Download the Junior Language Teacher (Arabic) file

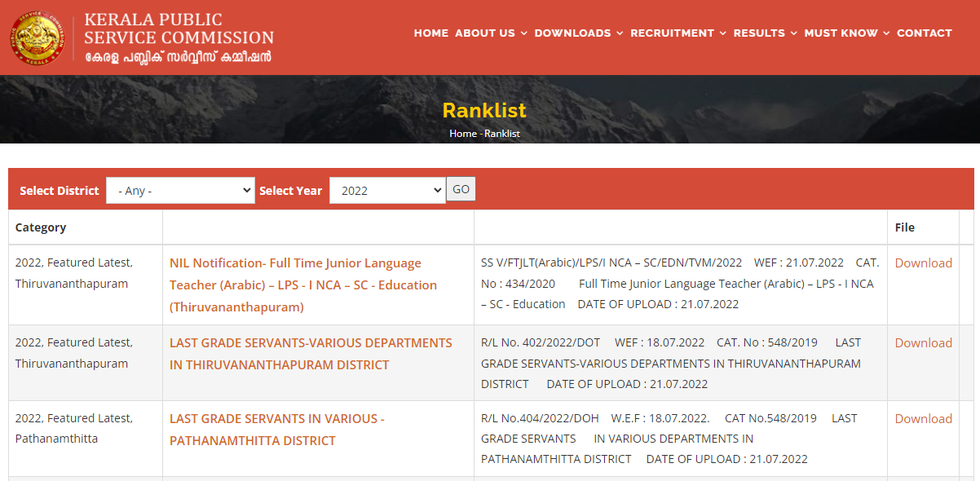coord(923,263)
